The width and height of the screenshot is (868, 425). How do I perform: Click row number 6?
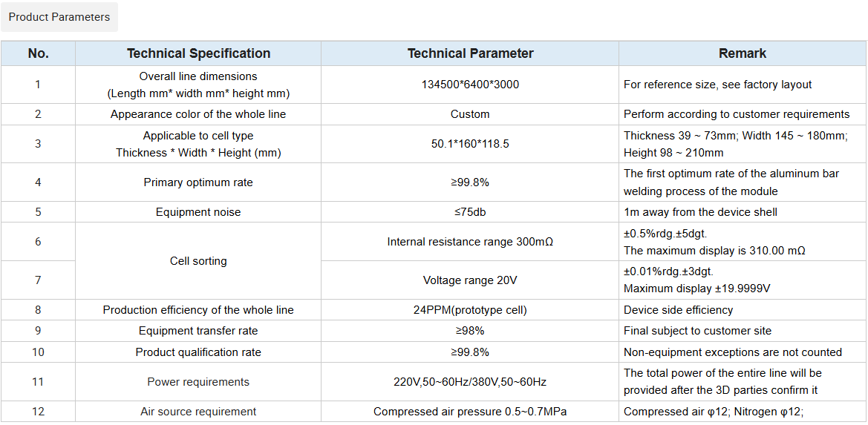coord(38,242)
